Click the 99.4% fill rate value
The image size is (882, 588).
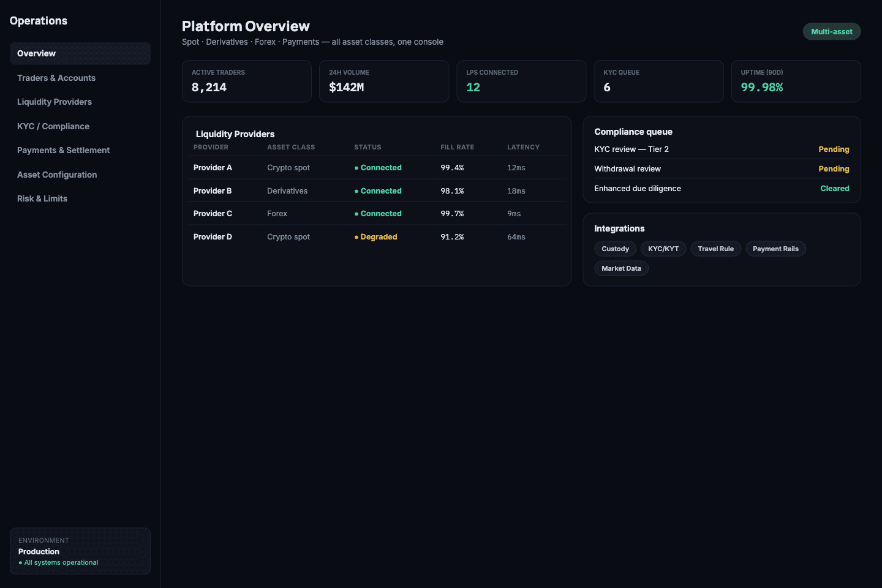point(452,168)
